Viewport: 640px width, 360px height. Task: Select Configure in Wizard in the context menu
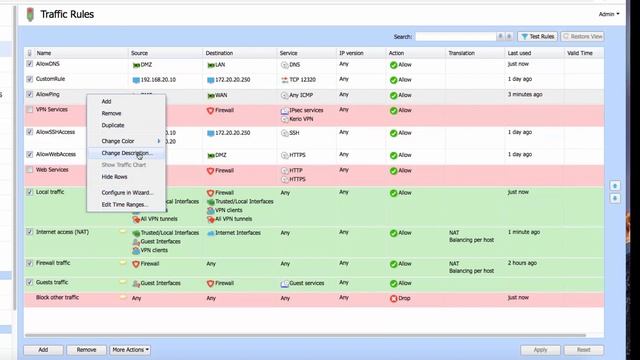(126, 193)
